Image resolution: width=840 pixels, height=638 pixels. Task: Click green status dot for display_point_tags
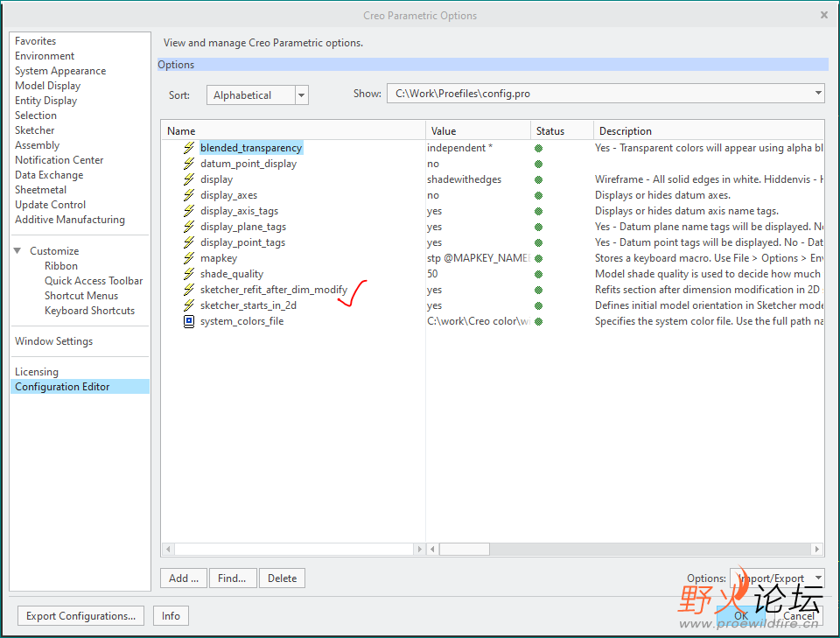click(538, 242)
